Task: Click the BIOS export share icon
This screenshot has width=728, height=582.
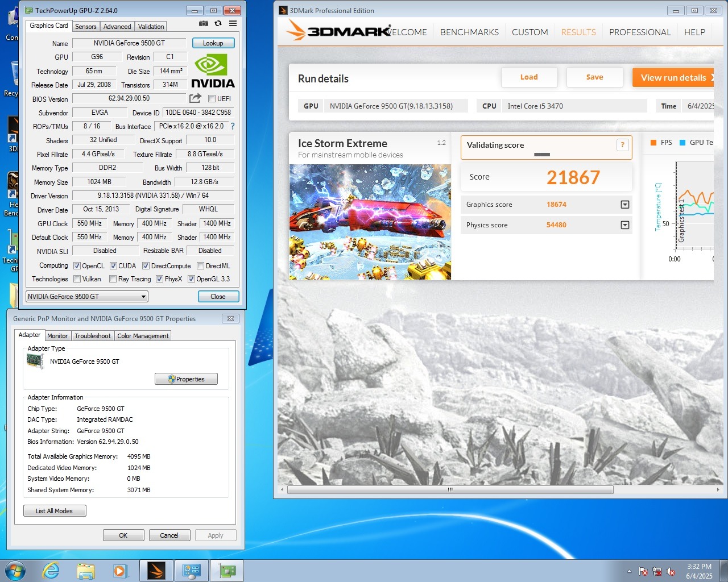Action: click(195, 98)
